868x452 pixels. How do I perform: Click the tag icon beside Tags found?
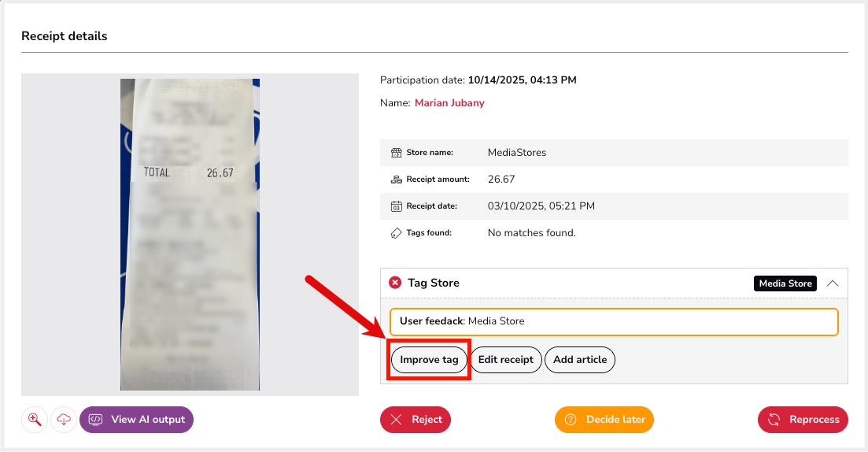click(397, 233)
